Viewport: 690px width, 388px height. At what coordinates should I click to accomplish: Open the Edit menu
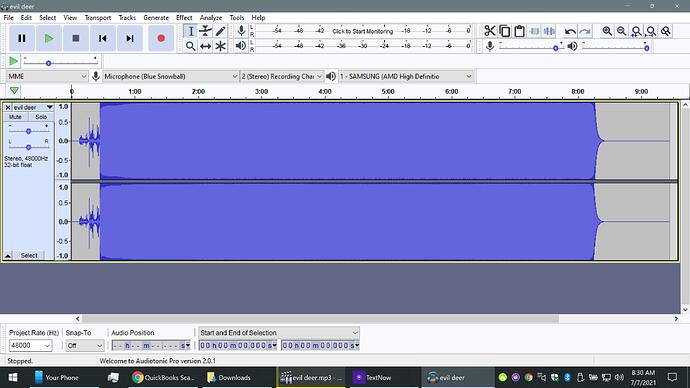coord(26,18)
